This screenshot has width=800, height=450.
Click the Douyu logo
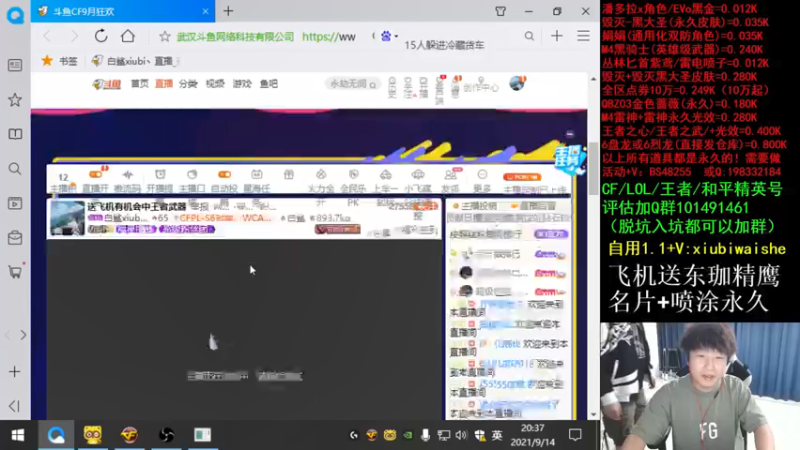click(x=107, y=84)
